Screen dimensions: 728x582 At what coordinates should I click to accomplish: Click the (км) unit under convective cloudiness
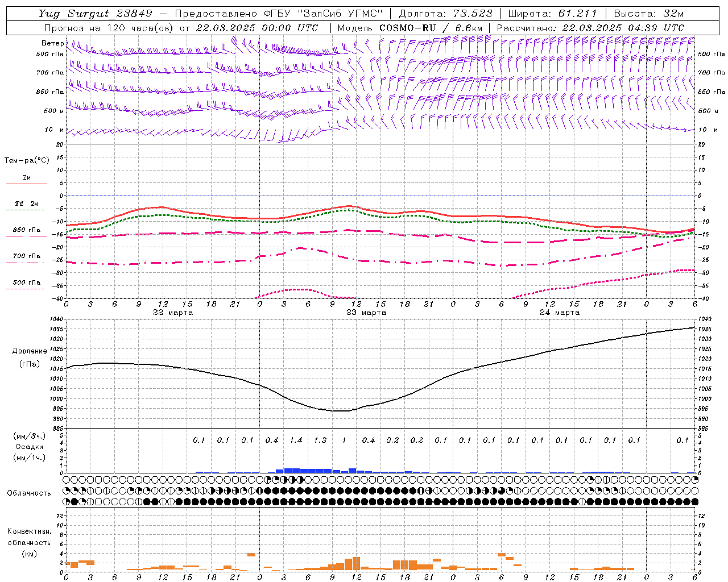coord(30,554)
